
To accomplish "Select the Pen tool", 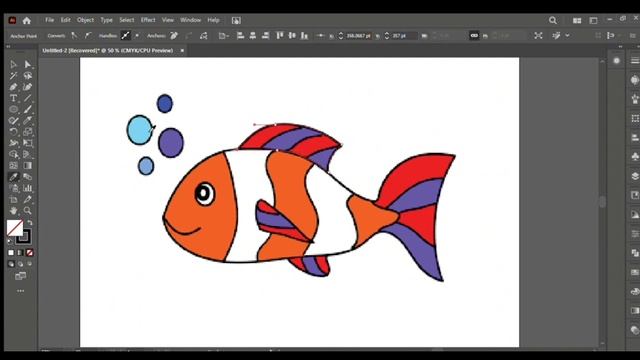I will (x=13, y=87).
